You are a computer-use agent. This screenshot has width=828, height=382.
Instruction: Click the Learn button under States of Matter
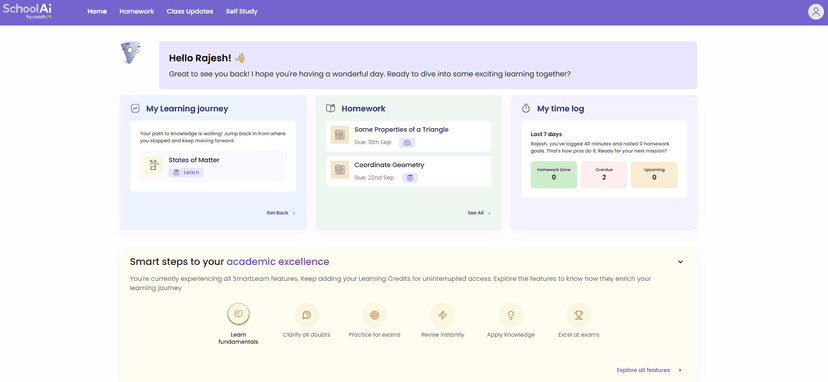coord(186,172)
